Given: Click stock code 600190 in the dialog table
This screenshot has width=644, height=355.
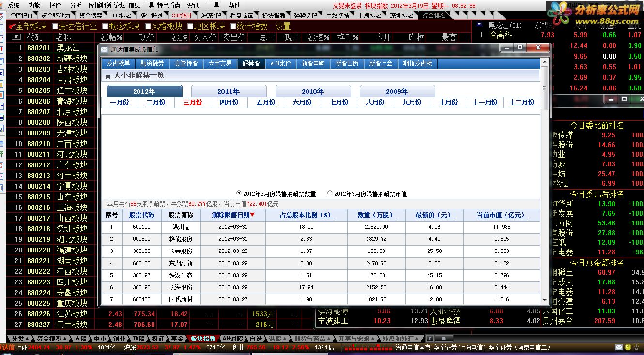Looking at the screenshot, I should (141, 227).
